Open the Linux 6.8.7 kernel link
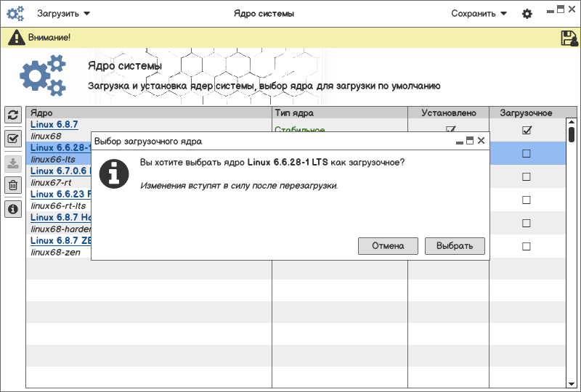This screenshot has width=581, height=392. click(x=54, y=125)
